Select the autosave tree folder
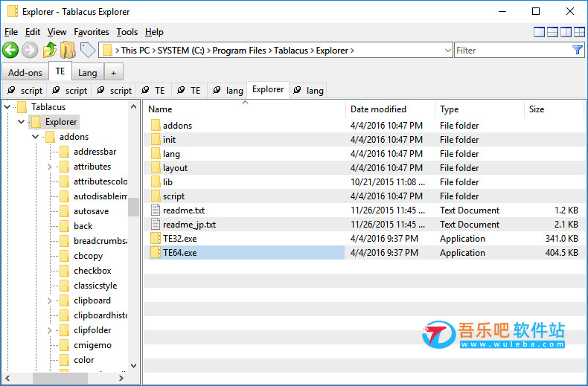Image resolution: width=588 pixels, height=386 pixels. (84, 211)
